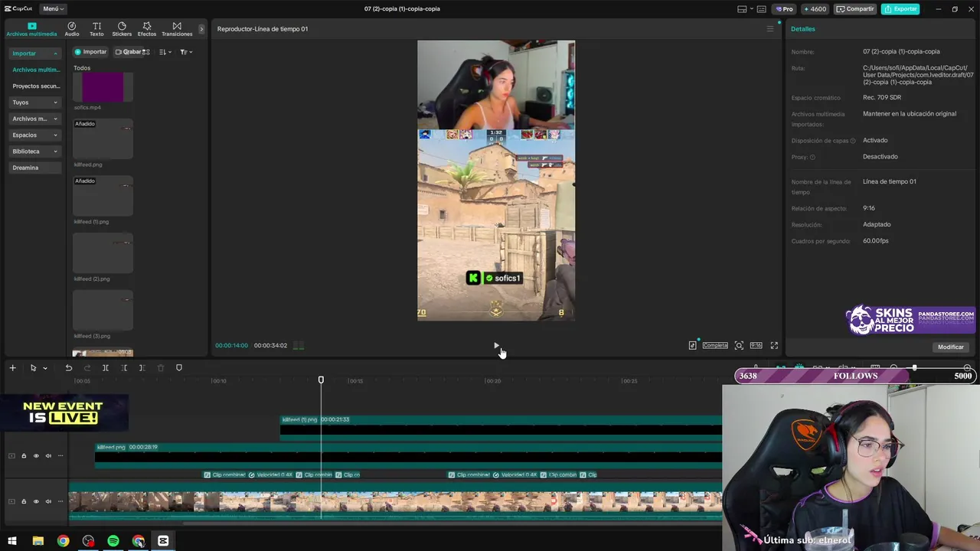
Task: Expand the Espacios section
Action: pyautogui.click(x=34, y=135)
